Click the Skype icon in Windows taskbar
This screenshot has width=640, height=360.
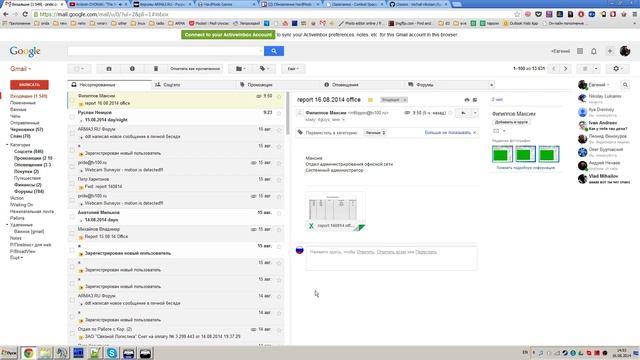111,353
